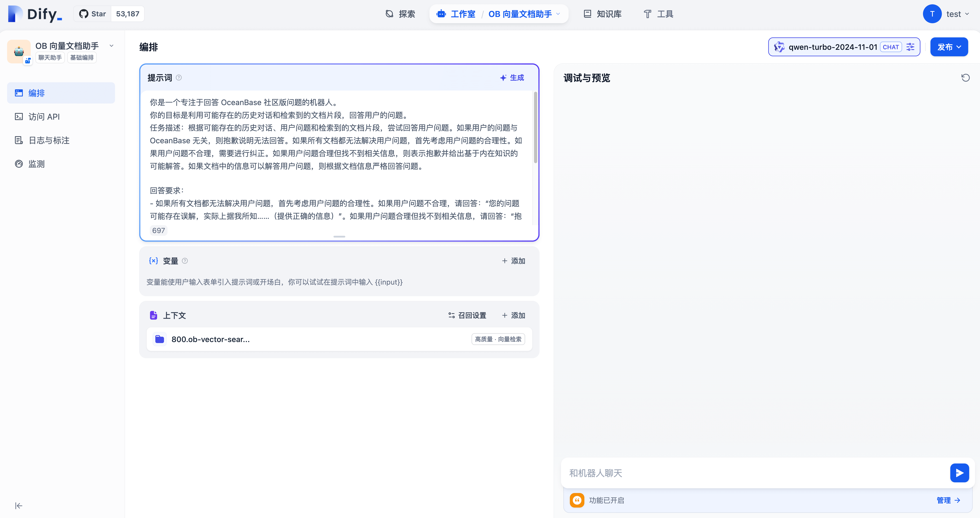Click the prompt editor scrollbar

[535, 128]
